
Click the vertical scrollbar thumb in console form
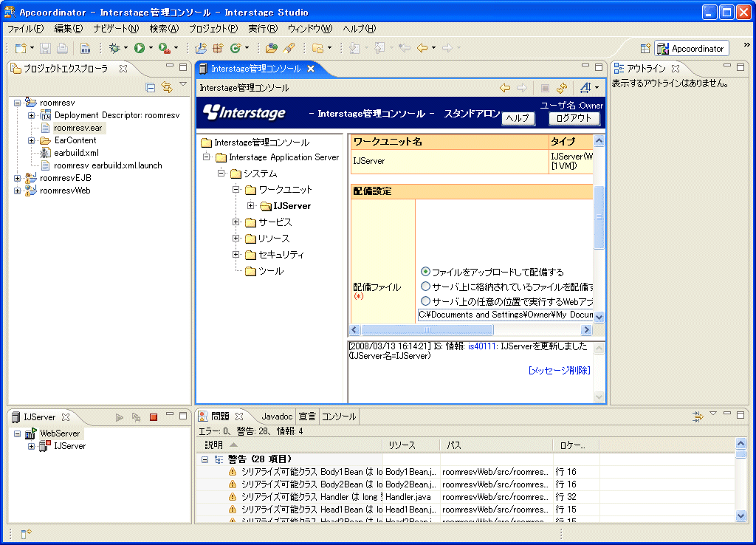pyautogui.click(x=599, y=218)
